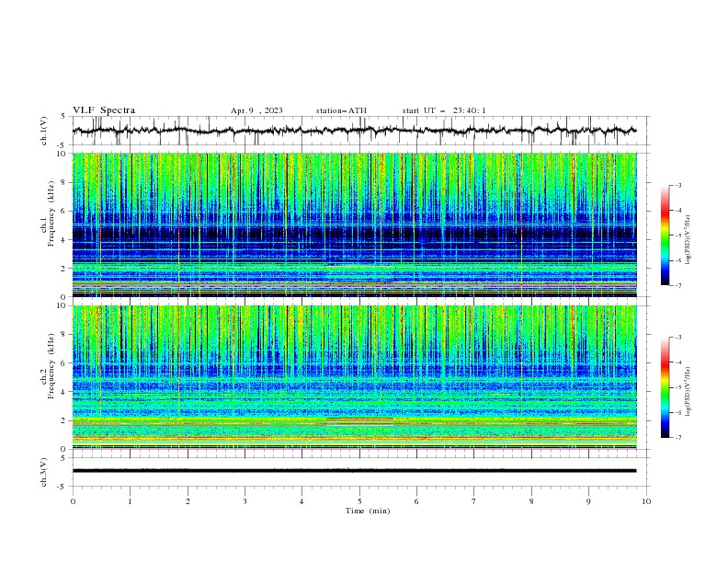Click time axis tick label '8'

531,501
